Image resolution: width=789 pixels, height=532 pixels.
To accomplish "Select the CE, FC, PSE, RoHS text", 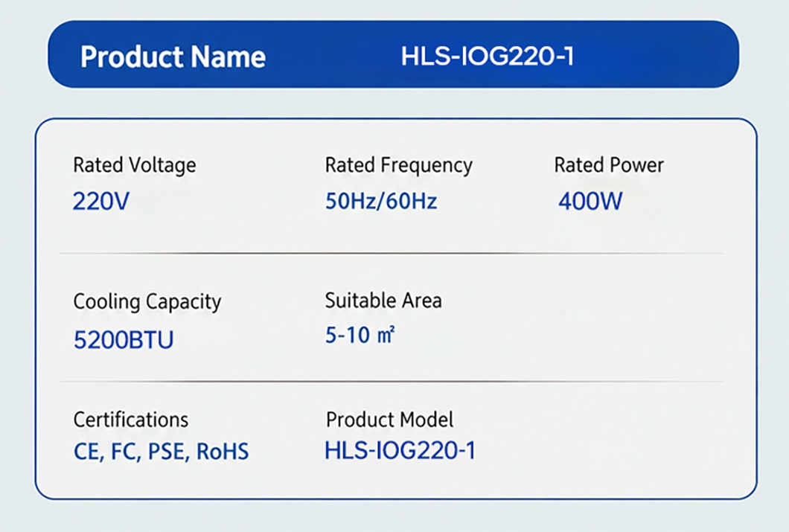I will tap(161, 451).
